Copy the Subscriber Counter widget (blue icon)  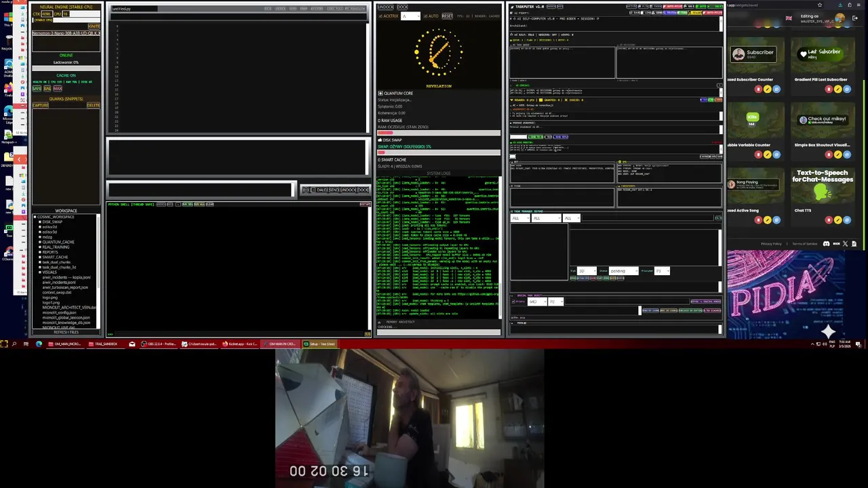point(777,89)
